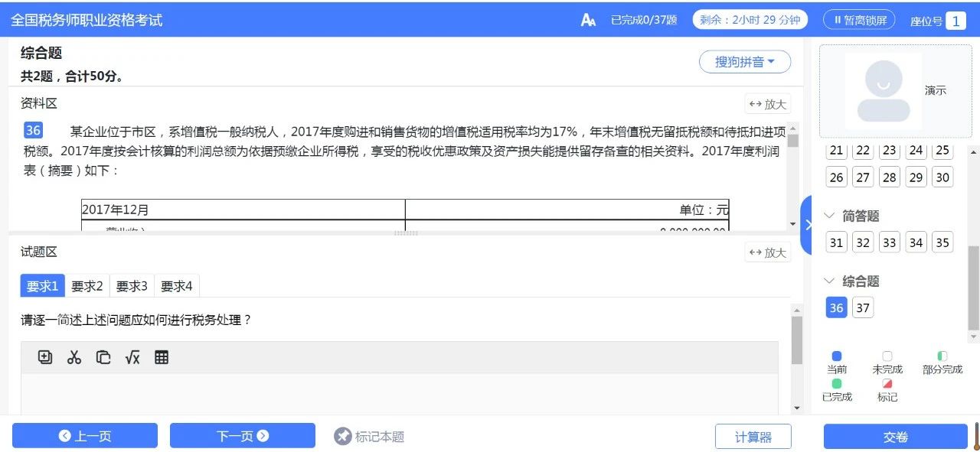Switch to the 要求2 tab
This screenshot has height=452, width=980.
pos(87,286)
